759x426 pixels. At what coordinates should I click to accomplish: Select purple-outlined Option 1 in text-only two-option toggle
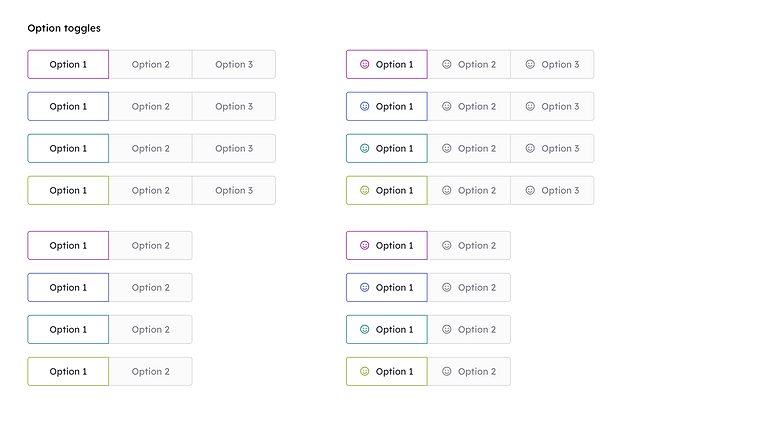68,245
